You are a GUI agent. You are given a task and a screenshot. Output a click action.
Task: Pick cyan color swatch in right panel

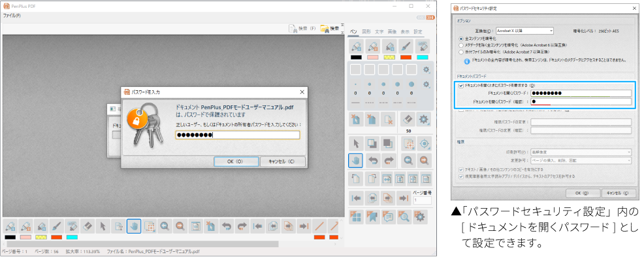click(x=422, y=58)
